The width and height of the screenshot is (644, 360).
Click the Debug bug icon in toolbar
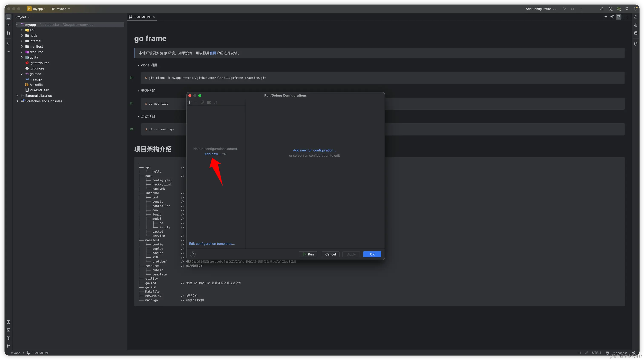(572, 9)
